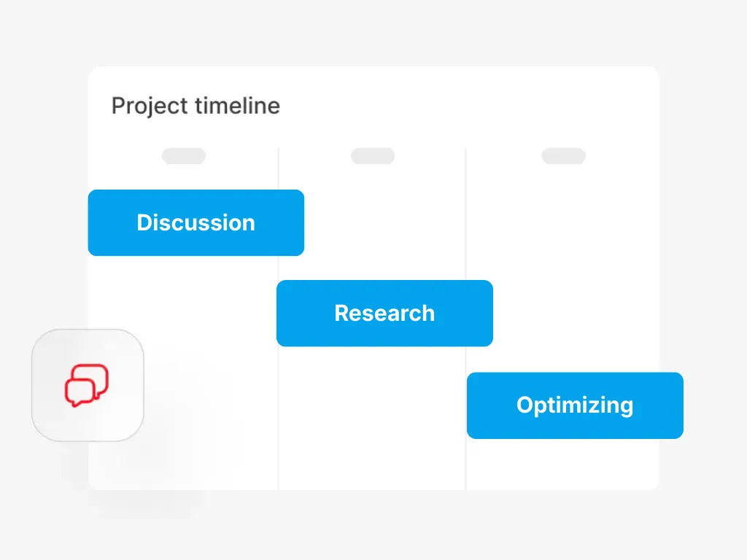
Task: Click empty middle-column cell beside Optimizing bar
Action: (372, 405)
